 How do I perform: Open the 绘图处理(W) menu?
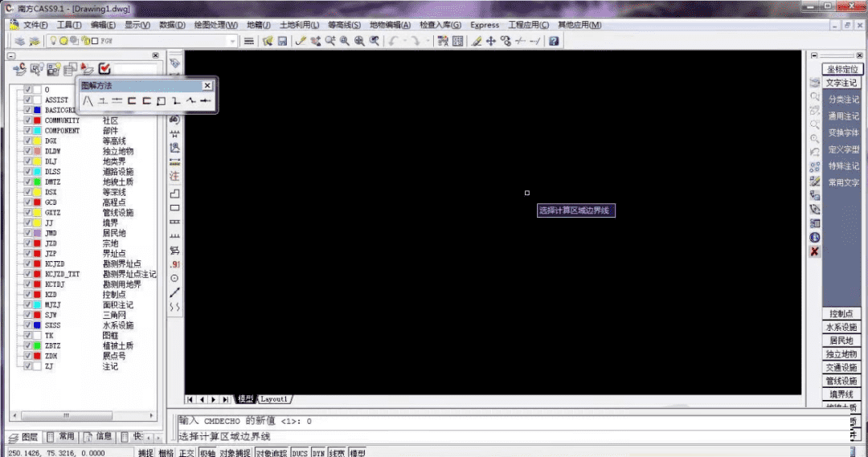(x=216, y=25)
